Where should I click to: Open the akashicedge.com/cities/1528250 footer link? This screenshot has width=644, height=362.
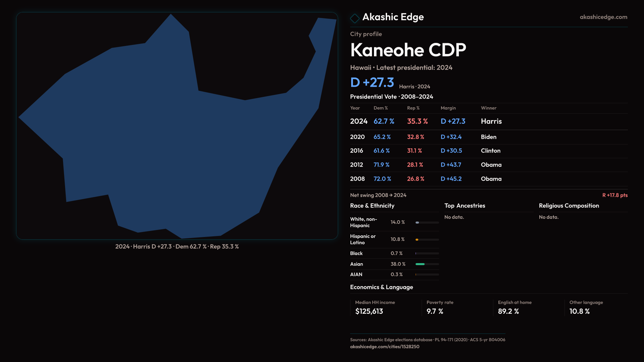[384, 347]
